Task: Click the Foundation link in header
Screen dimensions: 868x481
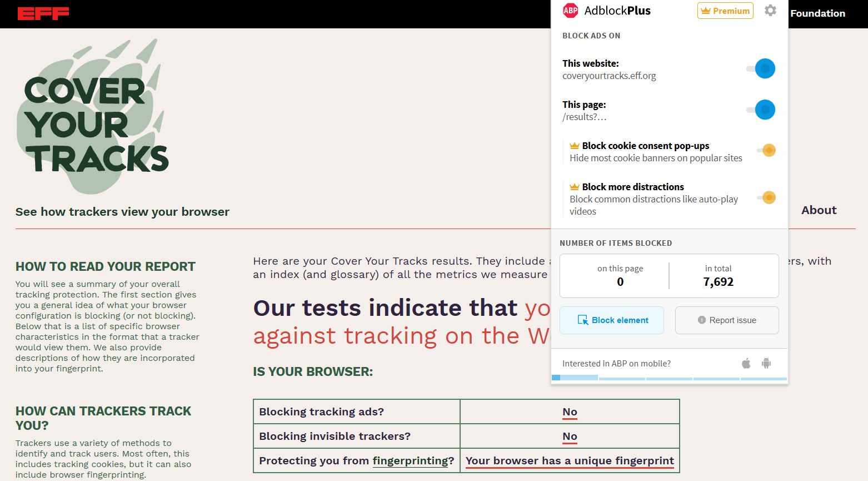Action: pyautogui.click(x=817, y=13)
